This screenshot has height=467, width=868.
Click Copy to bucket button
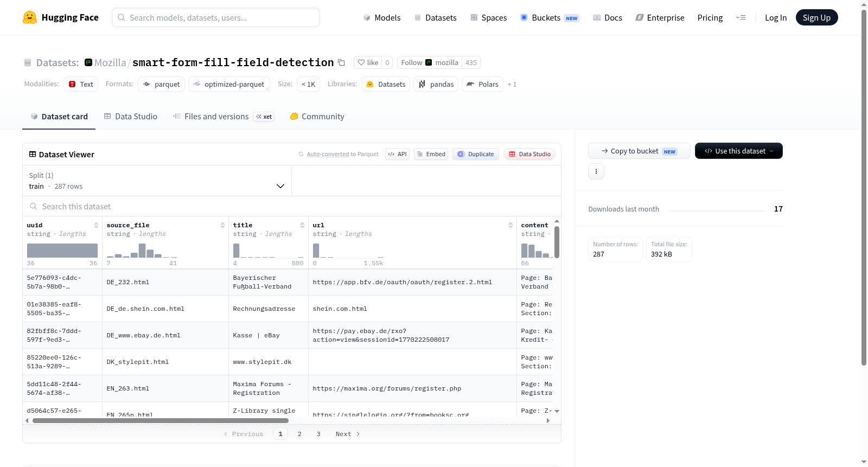pos(639,151)
